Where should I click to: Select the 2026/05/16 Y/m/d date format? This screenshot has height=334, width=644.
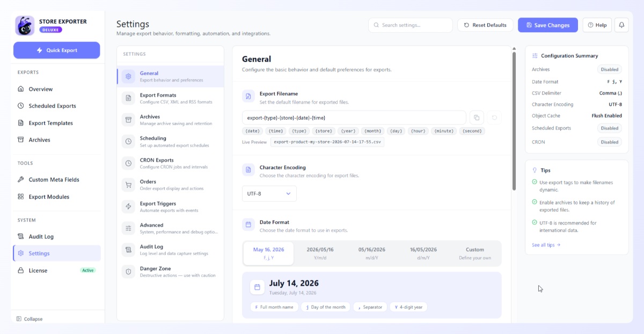[320, 253]
